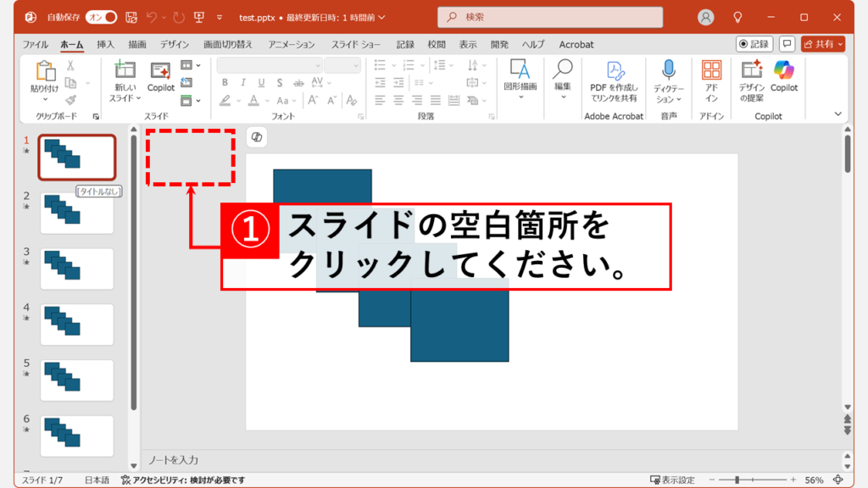Image resolution: width=868 pixels, height=488 pixels.
Task: Open Customize Quick Access Toolbar dropdown
Action: tap(220, 17)
